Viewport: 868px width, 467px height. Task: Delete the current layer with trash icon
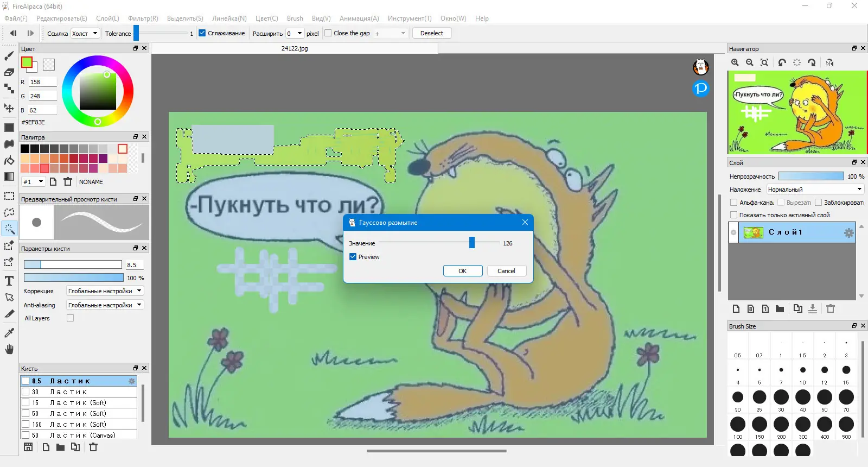pos(831,308)
